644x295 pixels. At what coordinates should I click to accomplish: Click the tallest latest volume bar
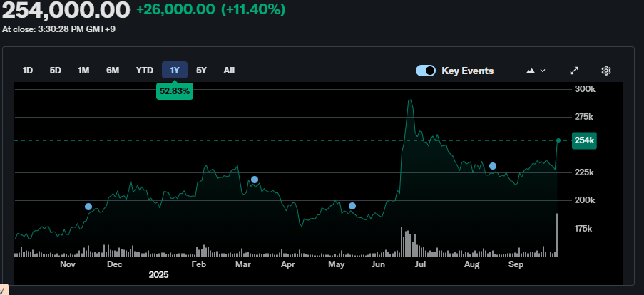(557, 234)
